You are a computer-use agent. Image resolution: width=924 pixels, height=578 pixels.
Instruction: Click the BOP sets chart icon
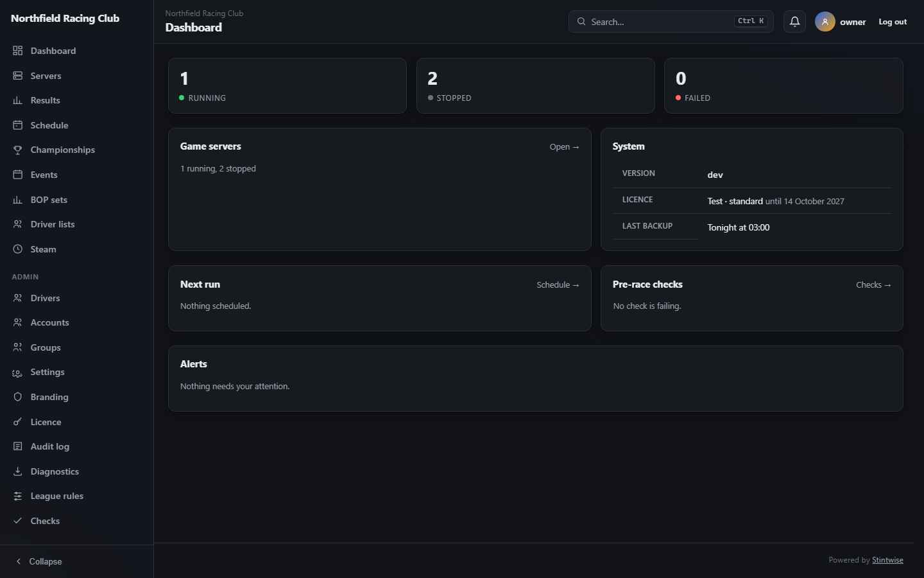tap(18, 200)
